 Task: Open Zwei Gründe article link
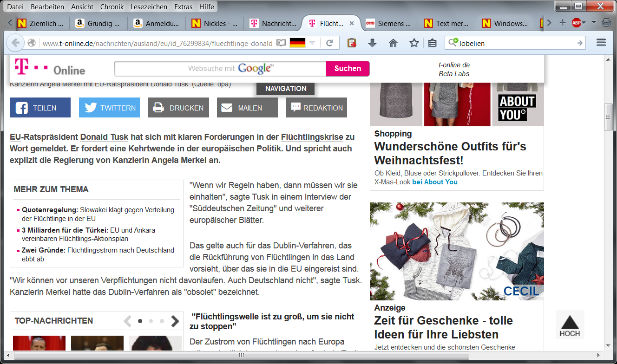[x=98, y=254]
